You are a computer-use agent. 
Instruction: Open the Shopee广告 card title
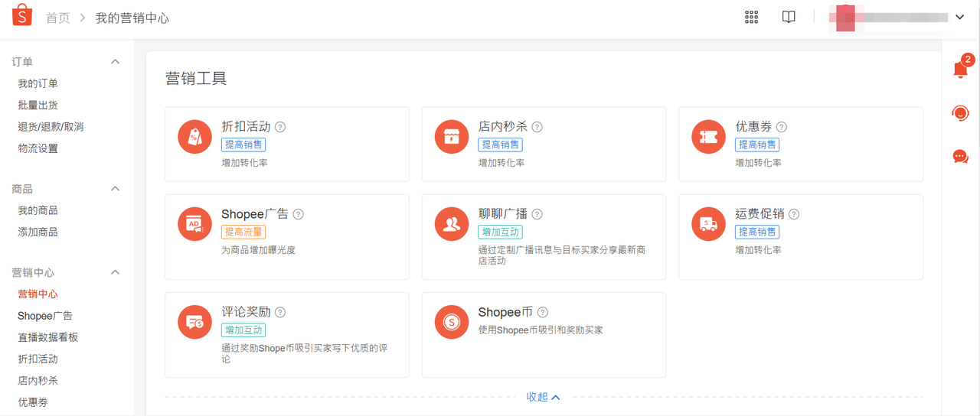coord(255,214)
